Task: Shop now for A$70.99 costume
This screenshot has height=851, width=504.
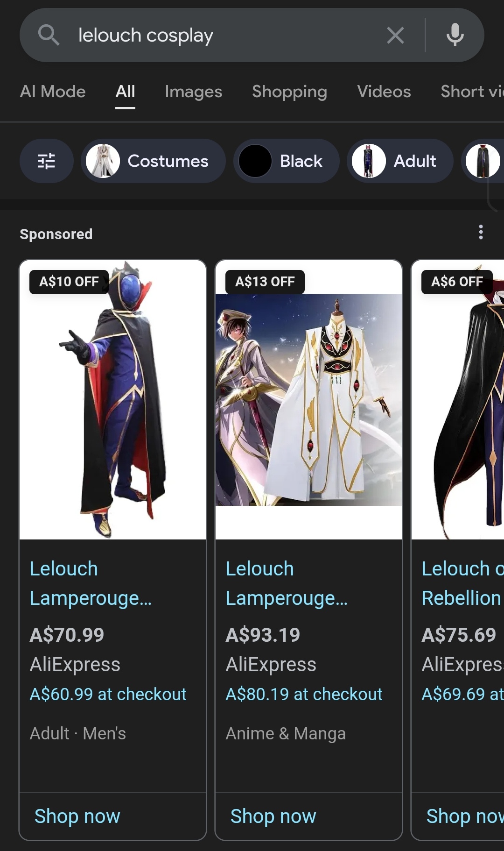Action: pos(77,816)
